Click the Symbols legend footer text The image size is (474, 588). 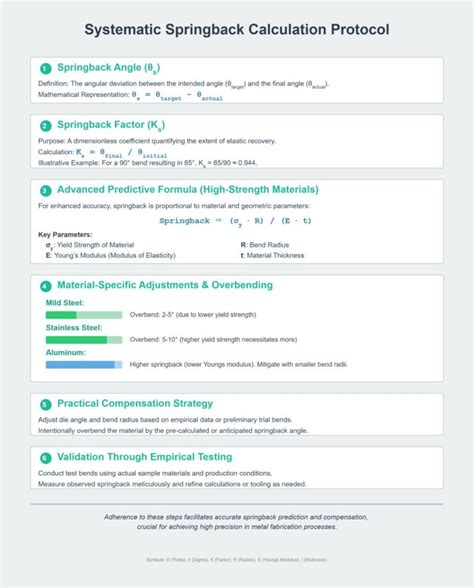pos(237,560)
